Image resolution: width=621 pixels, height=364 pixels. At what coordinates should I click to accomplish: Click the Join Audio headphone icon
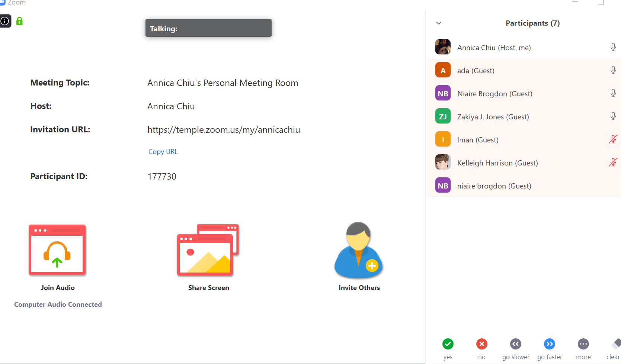pos(57,250)
